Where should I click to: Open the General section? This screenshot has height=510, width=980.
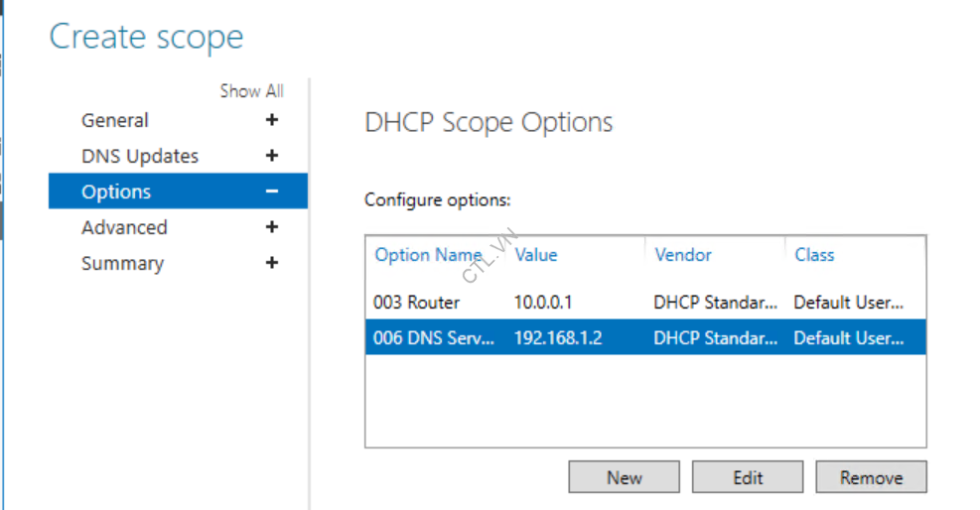point(115,120)
